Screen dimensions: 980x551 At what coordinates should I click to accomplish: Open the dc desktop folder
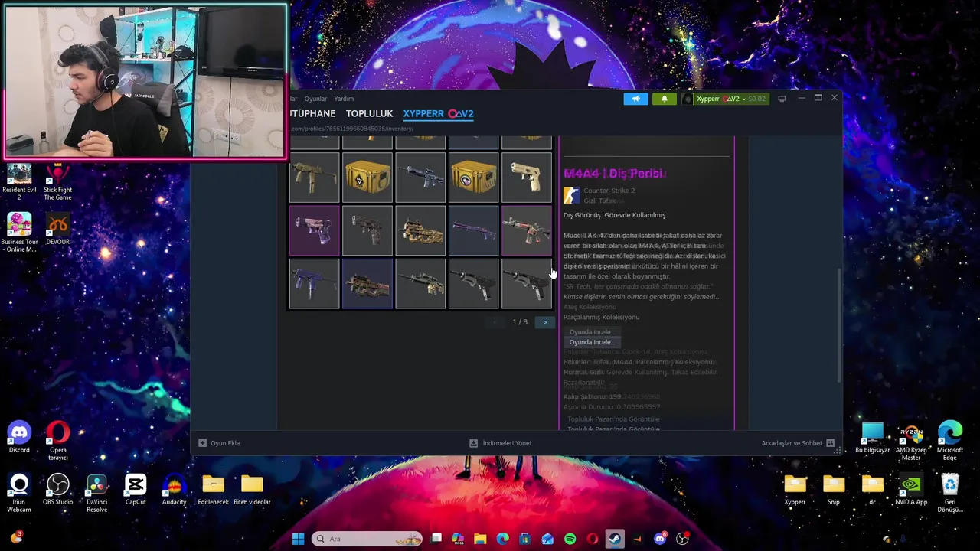pyautogui.click(x=872, y=489)
